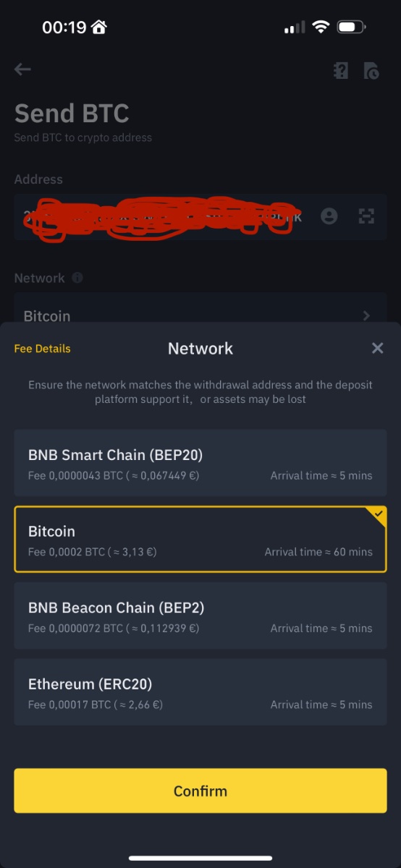The image size is (401, 868).
Task: Open the withdrawal history icon
Action: (x=371, y=70)
